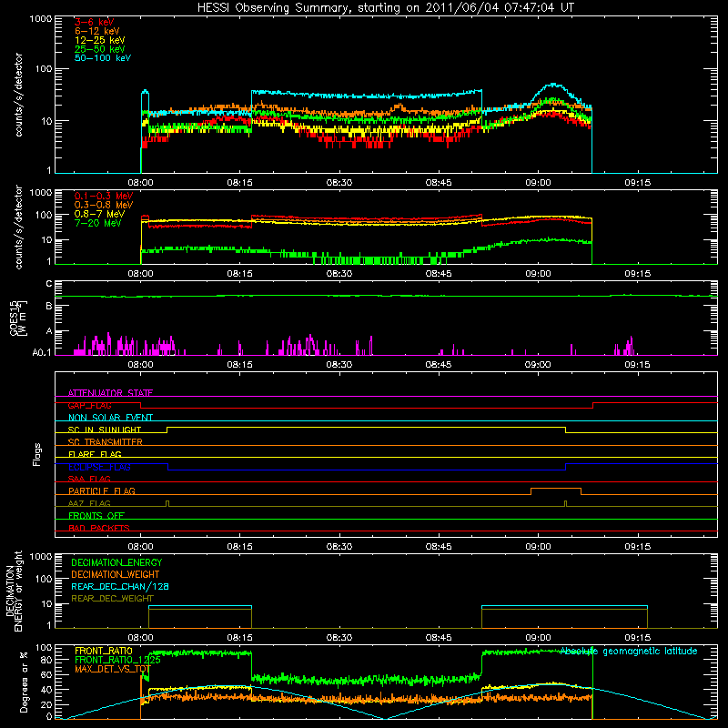Screen dimensions: 728x728
Task: Click the 'DECIMATION ENERGY or weight' axis title
Action: (14, 591)
